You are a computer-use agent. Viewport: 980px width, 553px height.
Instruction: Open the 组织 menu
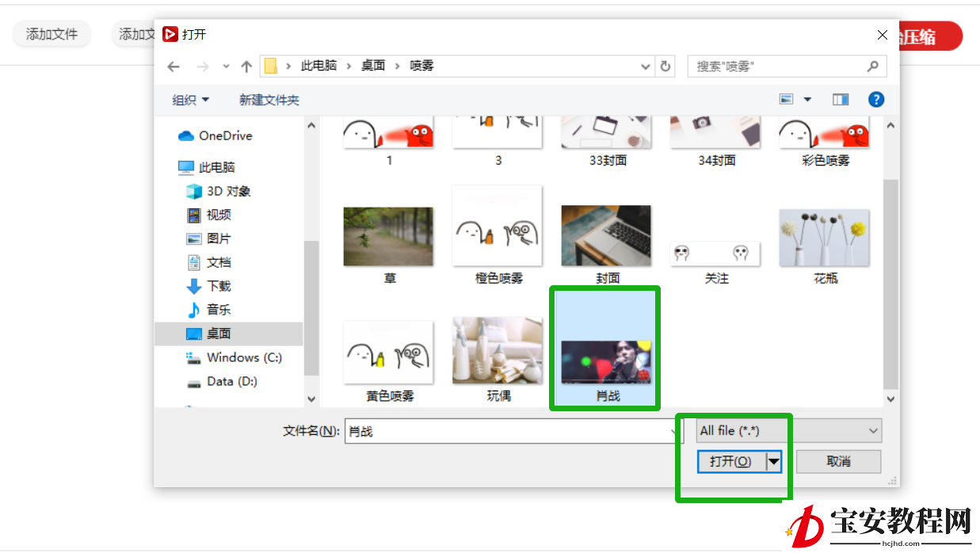(x=191, y=100)
